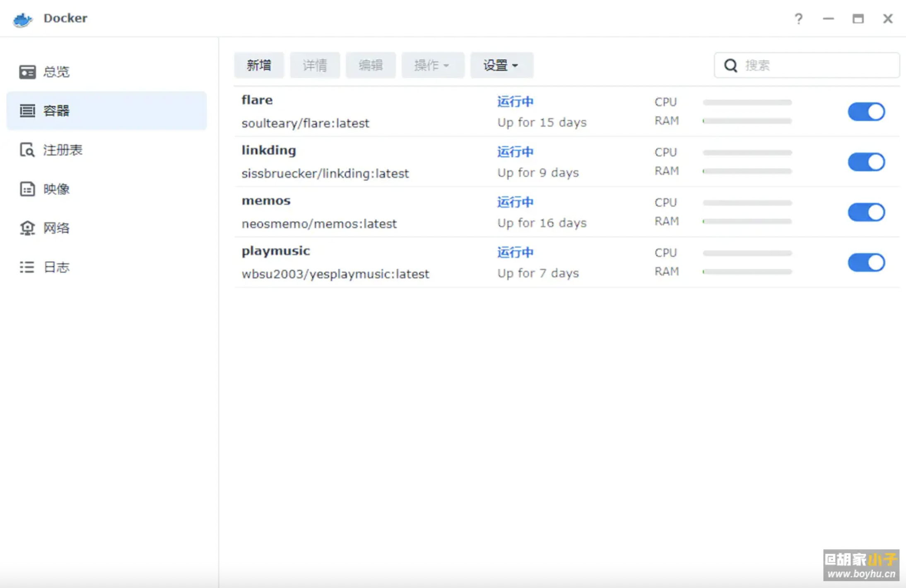Click image name sissbruecker/linkding:latest

325,174
